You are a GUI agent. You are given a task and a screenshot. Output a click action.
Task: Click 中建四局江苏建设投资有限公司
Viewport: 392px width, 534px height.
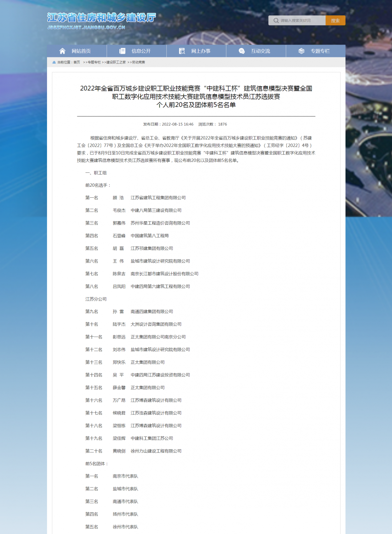click(160, 375)
